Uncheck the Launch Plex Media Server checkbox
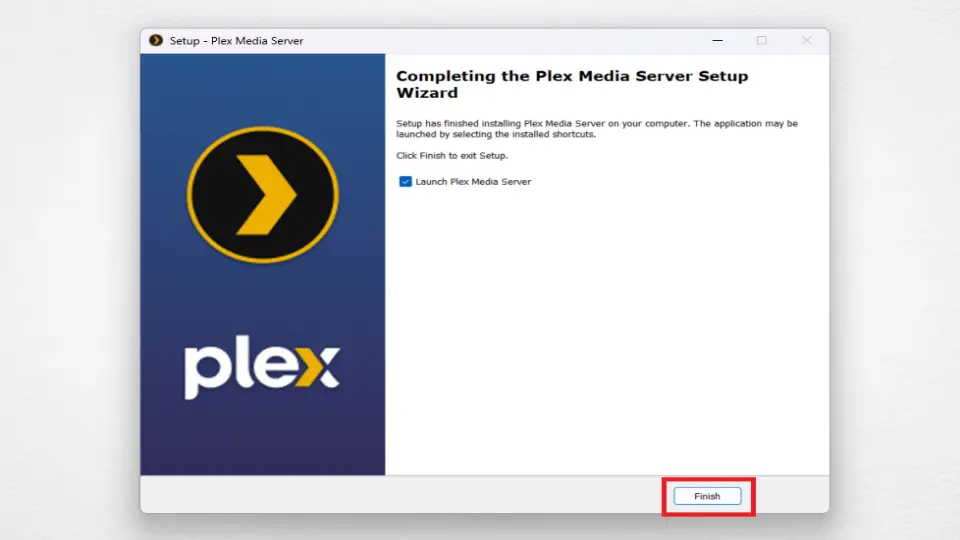This screenshot has height=540, width=960. pyautogui.click(x=405, y=182)
